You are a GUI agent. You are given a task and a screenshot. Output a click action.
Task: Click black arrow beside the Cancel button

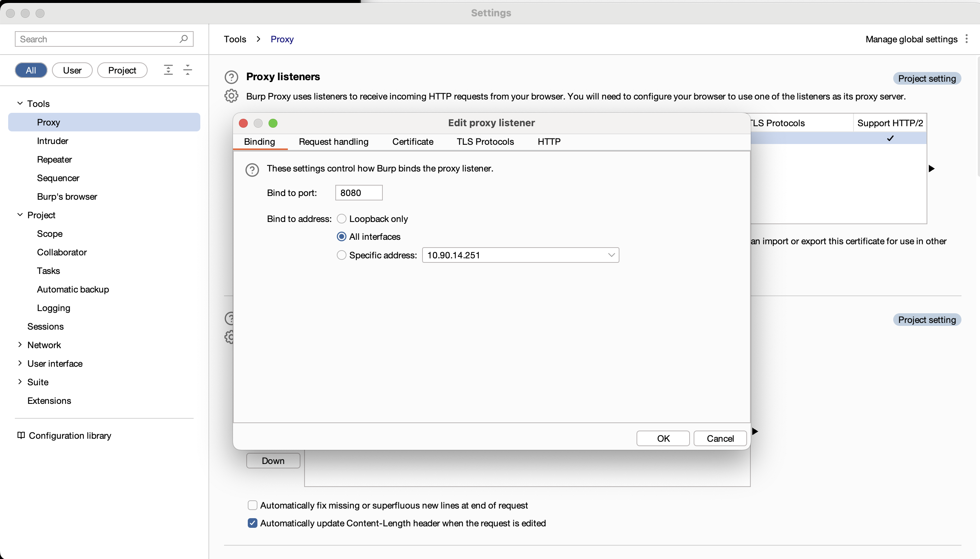[x=755, y=431]
